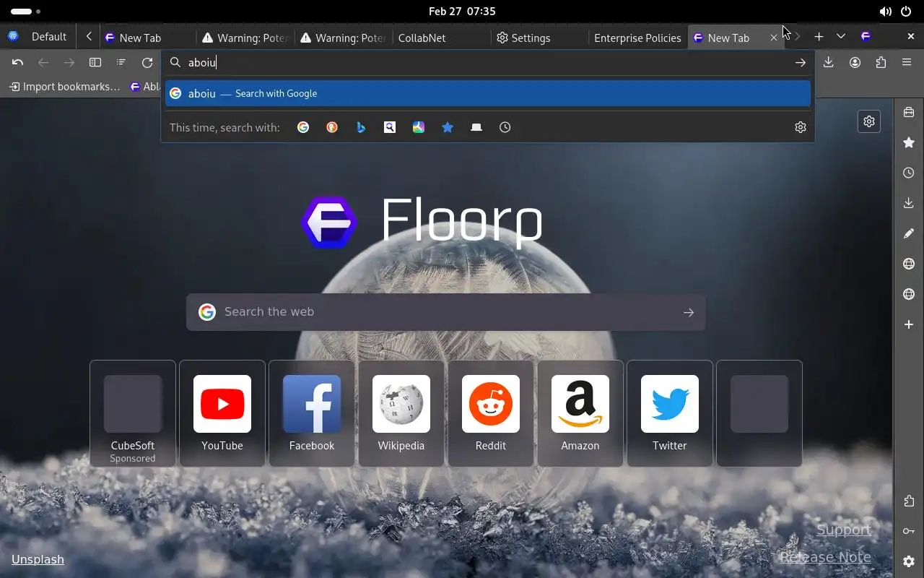Search only Bookmarks via the star icon

pos(448,127)
